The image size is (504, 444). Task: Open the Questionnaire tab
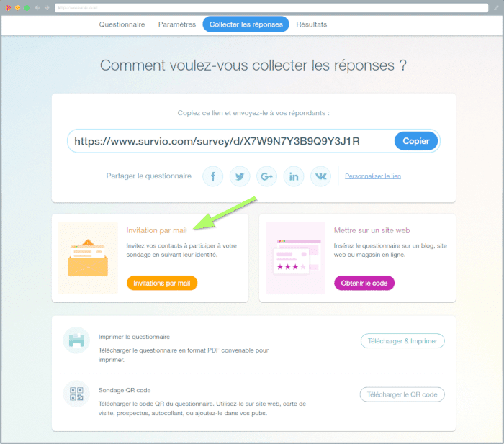122,24
